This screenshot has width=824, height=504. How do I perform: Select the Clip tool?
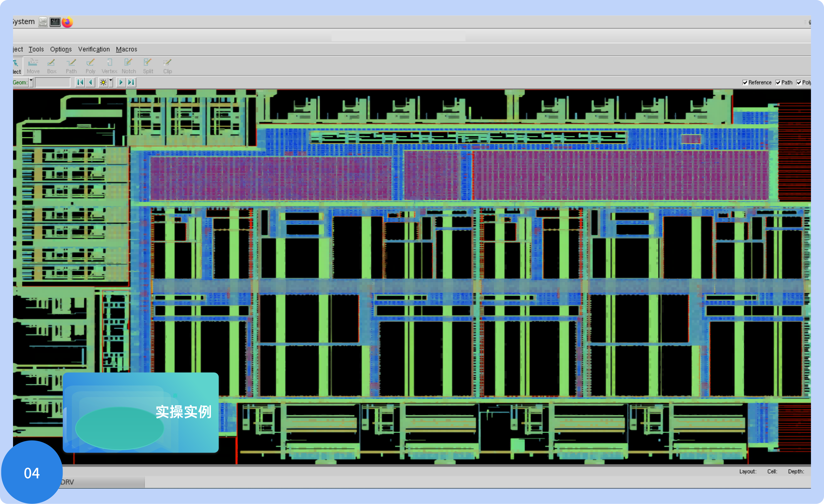coord(167,66)
